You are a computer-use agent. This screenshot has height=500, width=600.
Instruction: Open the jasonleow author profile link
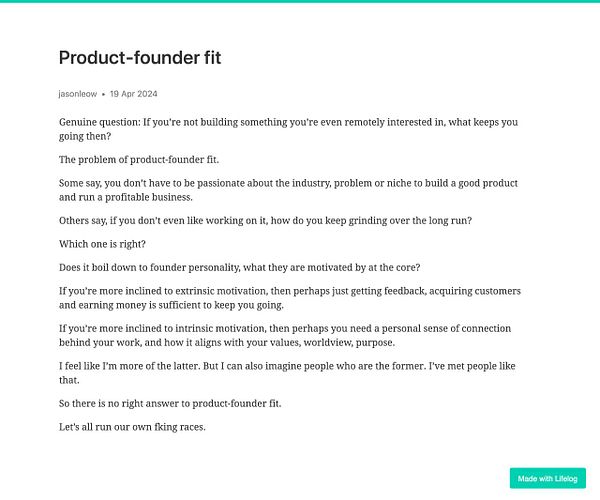point(78,94)
